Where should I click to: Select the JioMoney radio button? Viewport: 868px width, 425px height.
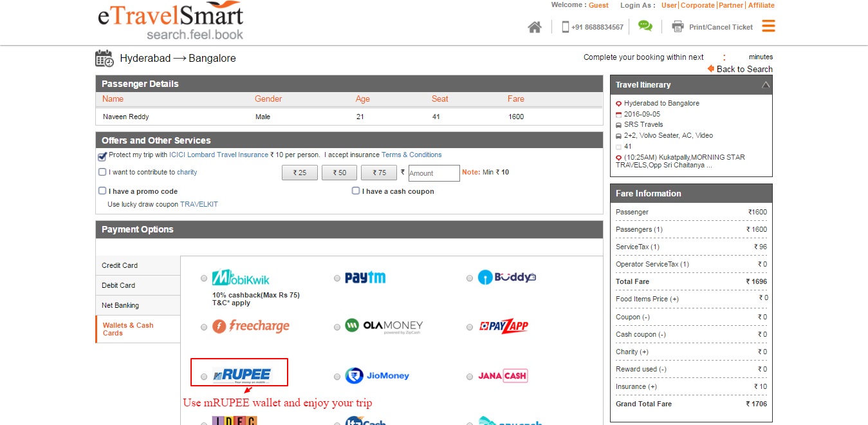[x=337, y=376]
